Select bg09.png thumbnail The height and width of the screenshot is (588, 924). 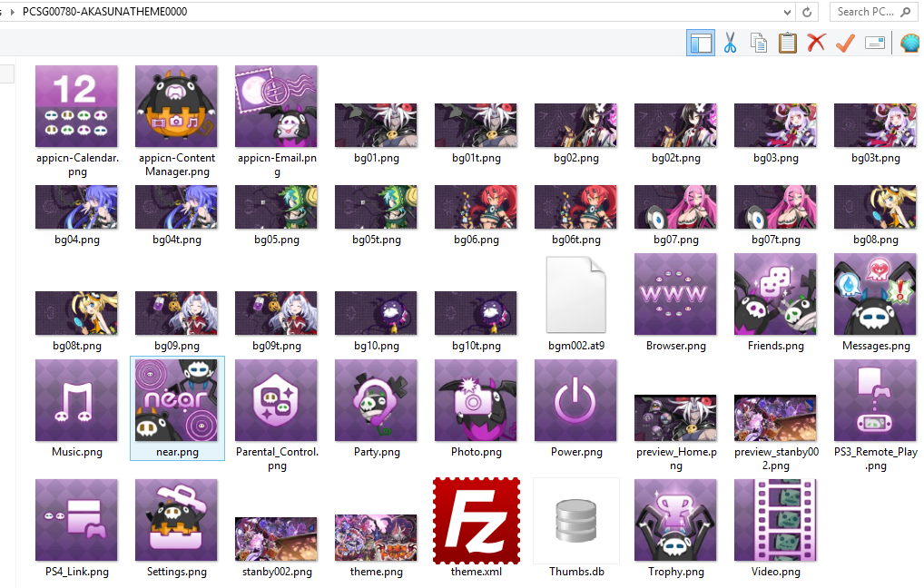click(x=176, y=313)
